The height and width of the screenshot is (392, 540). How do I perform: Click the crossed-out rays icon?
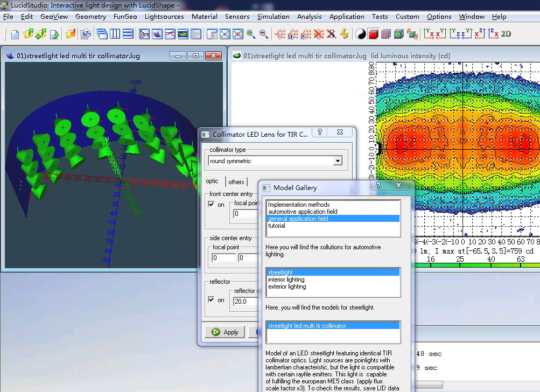coord(319,34)
